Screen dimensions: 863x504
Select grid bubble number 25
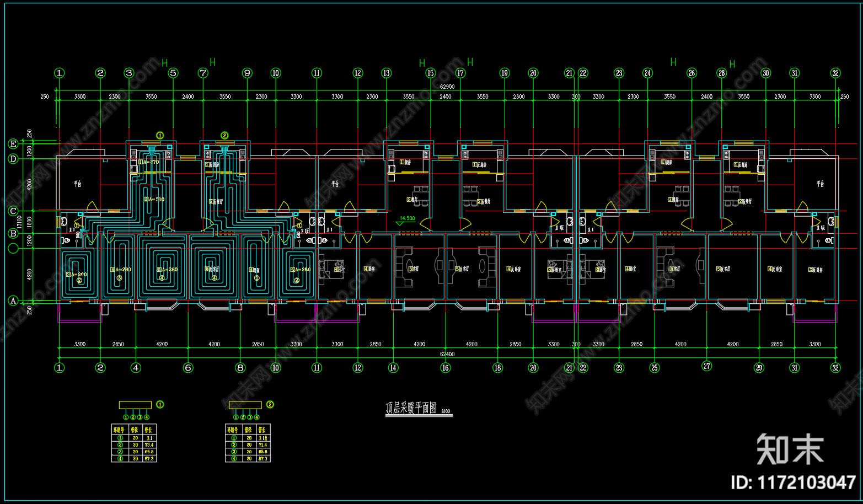[655, 368]
